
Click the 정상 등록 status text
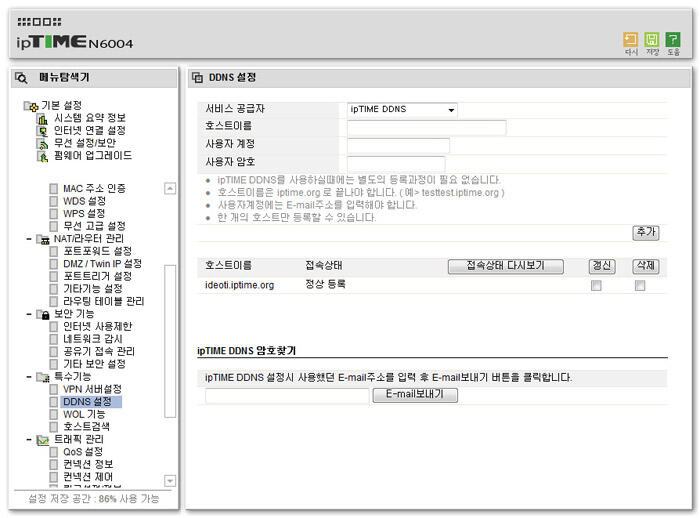pos(325,284)
